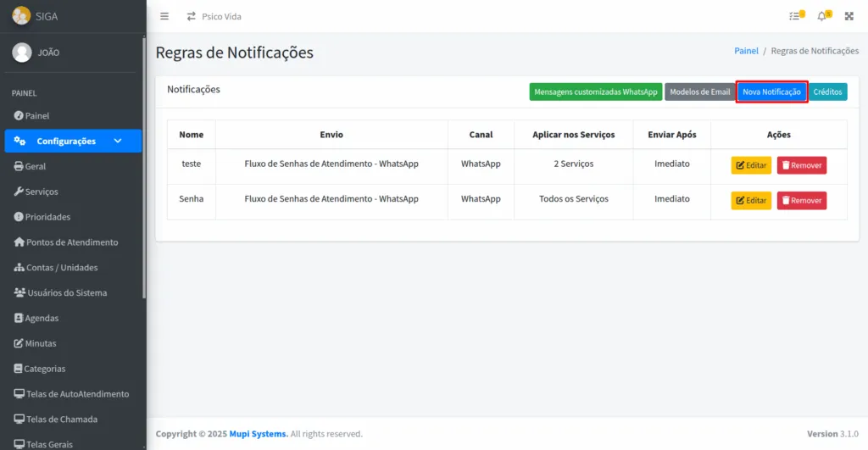Edit the 'teste' notification rule
The image size is (868, 450).
(x=751, y=165)
